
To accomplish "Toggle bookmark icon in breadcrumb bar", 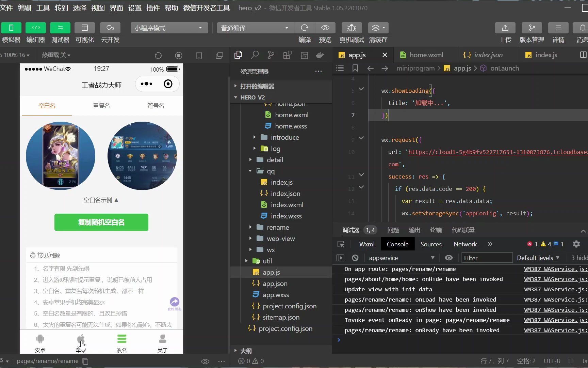I will tap(355, 68).
